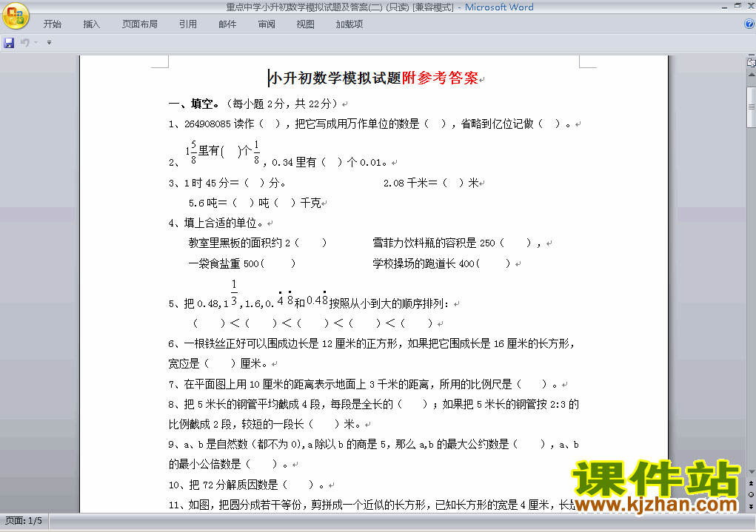Click the number 264908085 in question 1
The width and height of the screenshot is (756, 532).
208,124
